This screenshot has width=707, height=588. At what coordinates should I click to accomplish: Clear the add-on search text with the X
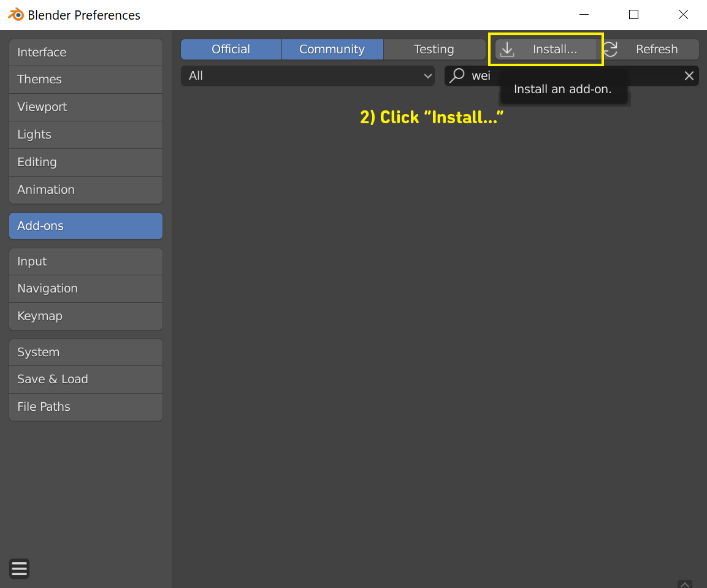[689, 76]
